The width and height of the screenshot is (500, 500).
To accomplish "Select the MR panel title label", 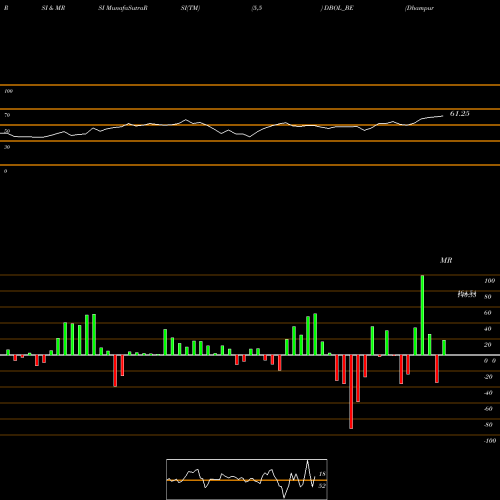I will (446, 260).
